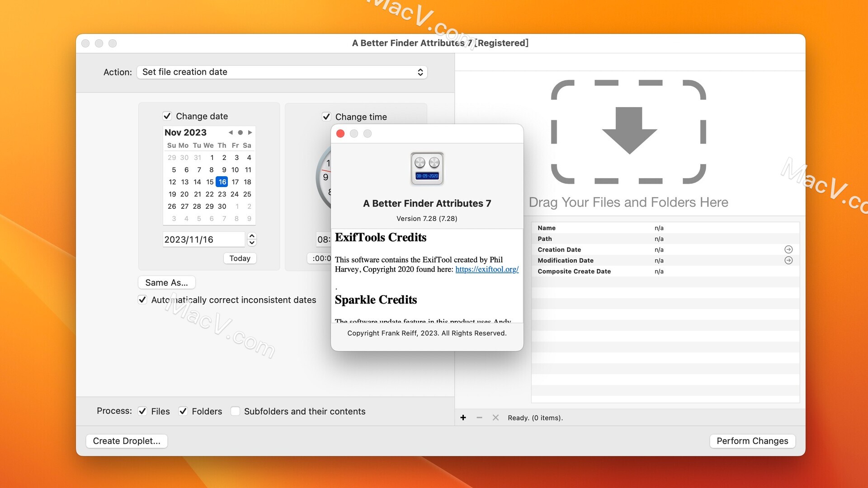Viewport: 868px width, 488px height.
Task: Click the Sparkle Credits heading
Action: pyautogui.click(x=376, y=300)
